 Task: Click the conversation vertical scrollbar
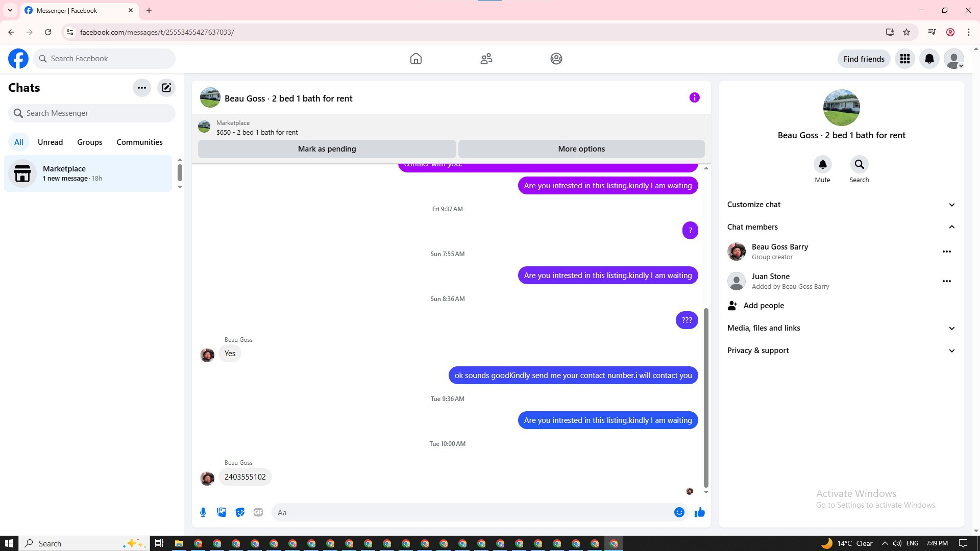706,398
